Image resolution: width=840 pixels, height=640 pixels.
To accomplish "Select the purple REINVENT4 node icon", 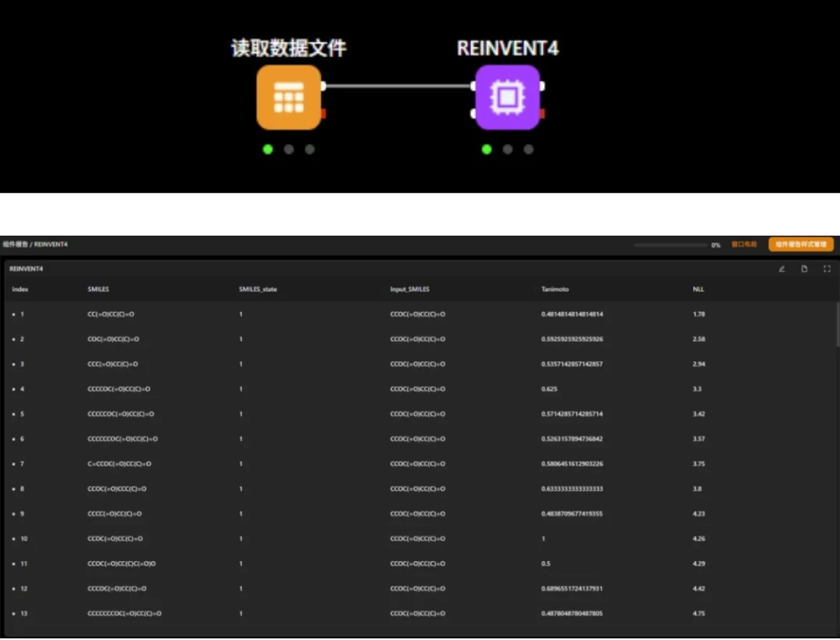I will [x=508, y=97].
